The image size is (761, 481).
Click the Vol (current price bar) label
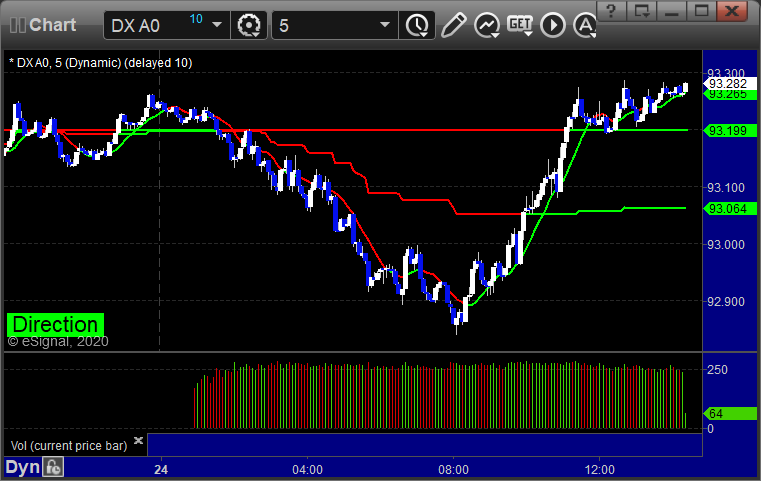tap(68, 446)
